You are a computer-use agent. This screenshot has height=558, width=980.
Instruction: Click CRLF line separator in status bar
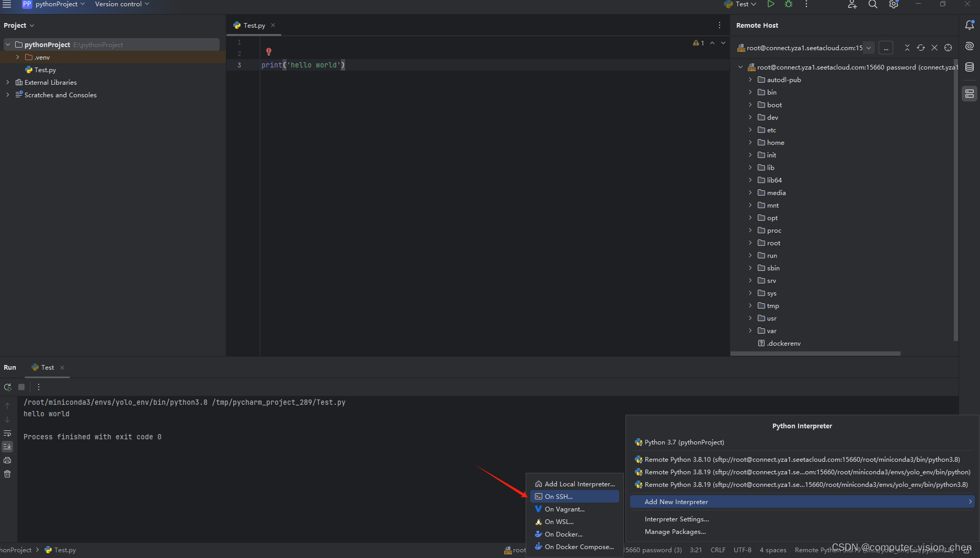717,550
